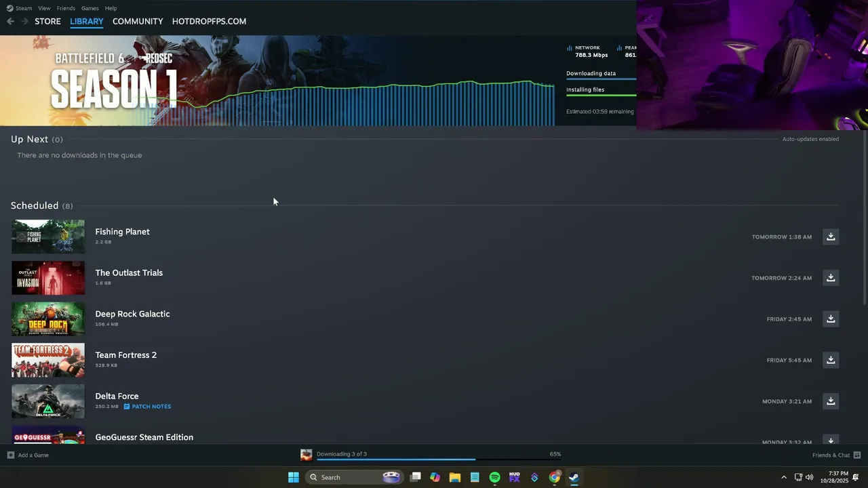Click the Downloading 3 of 3 progress bar
This screenshot has height=488, width=868.
click(x=439, y=460)
